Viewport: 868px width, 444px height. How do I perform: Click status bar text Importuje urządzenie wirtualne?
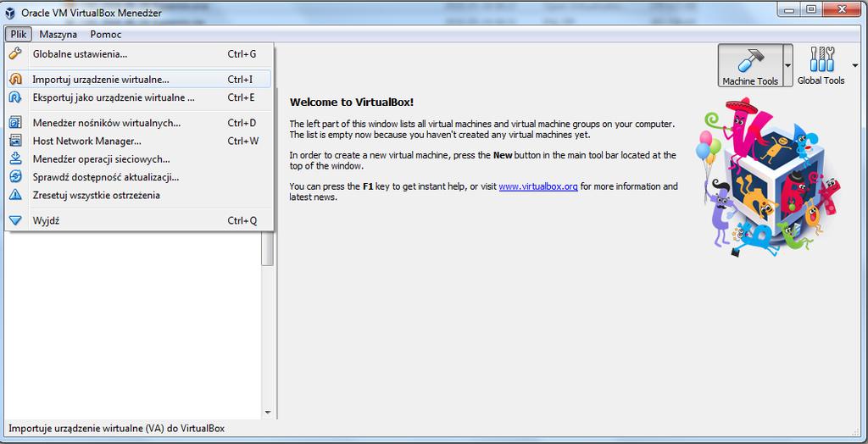[116, 429]
